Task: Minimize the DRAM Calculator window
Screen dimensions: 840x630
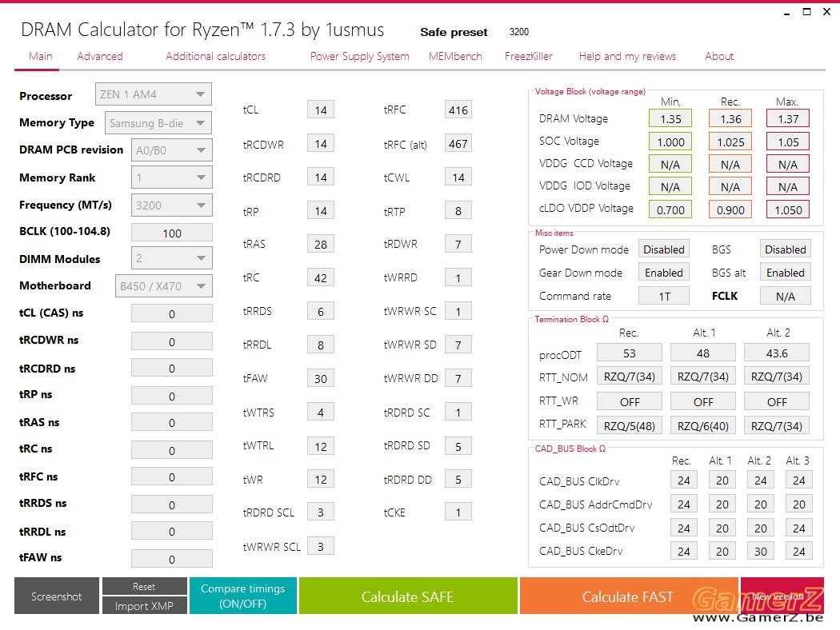Action: coord(787,13)
